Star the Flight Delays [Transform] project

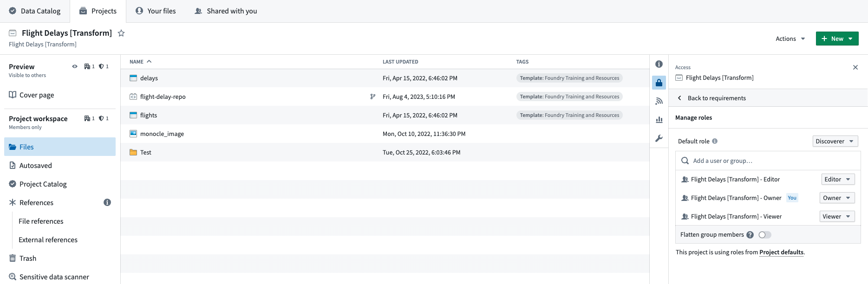pyautogui.click(x=121, y=33)
